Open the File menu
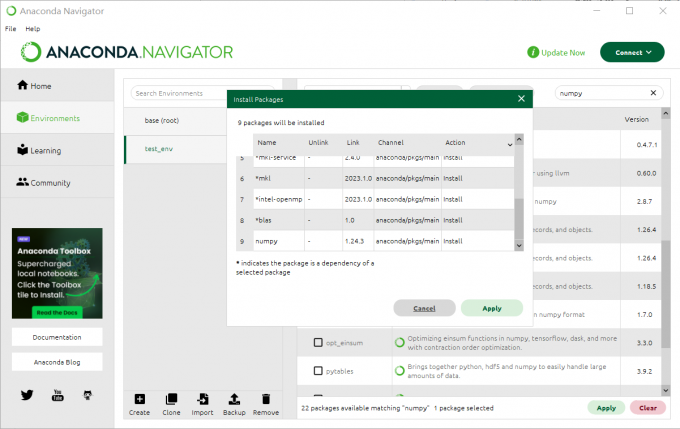Screen dimensions: 680x429 click(x=10, y=29)
